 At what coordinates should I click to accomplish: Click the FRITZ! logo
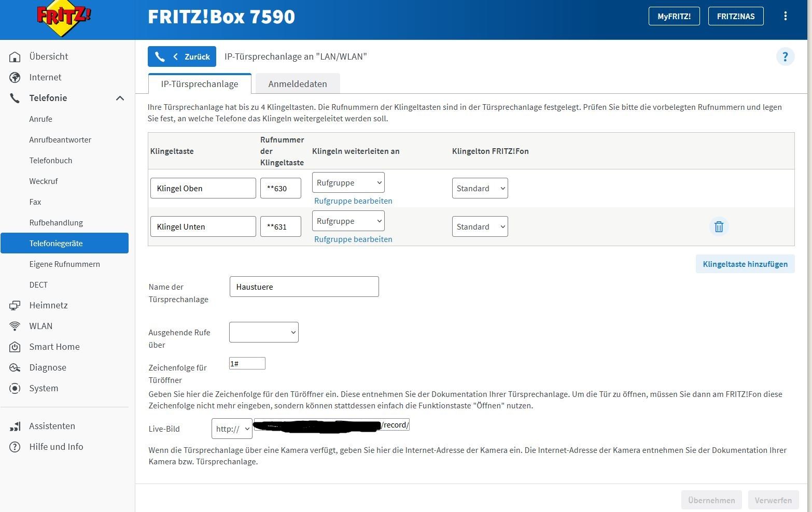[64, 19]
